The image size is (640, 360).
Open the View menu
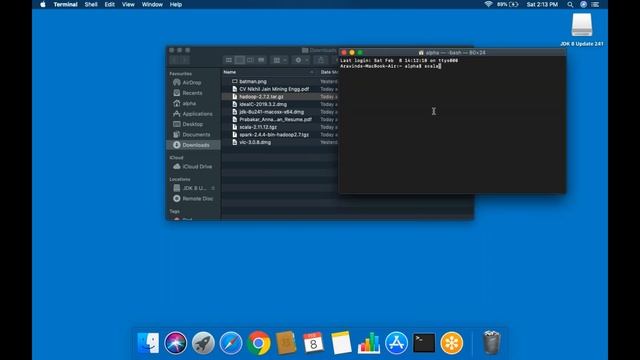pyautogui.click(x=128, y=4)
